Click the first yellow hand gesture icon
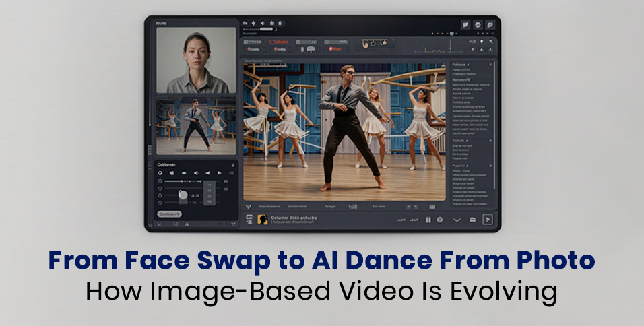The image size is (644, 326). tap(365, 44)
